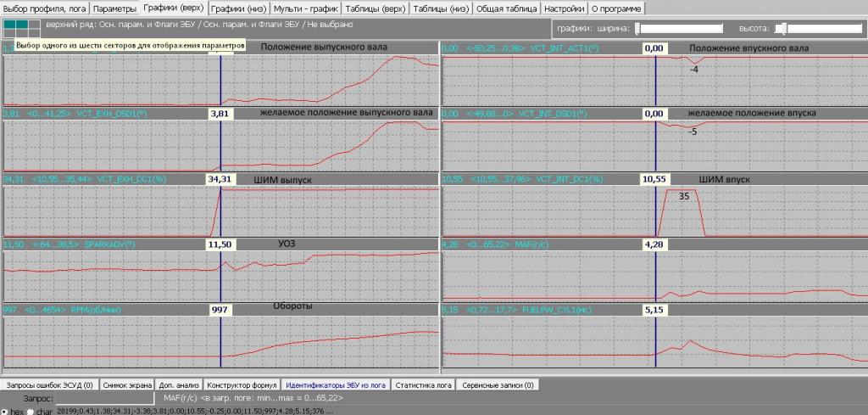The image size is (868, 415).
Task: Select the 'char' radio button
Action: pos(30,412)
